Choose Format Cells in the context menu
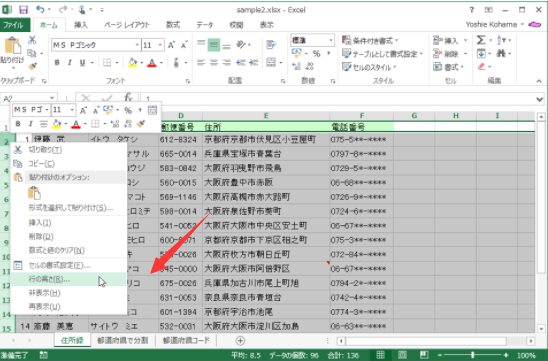 69,266
